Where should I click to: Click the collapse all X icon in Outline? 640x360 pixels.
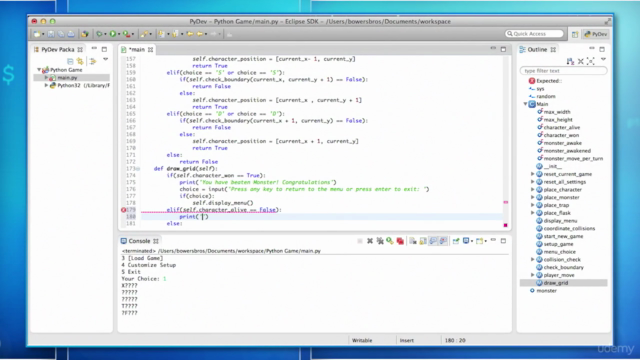tap(580, 61)
